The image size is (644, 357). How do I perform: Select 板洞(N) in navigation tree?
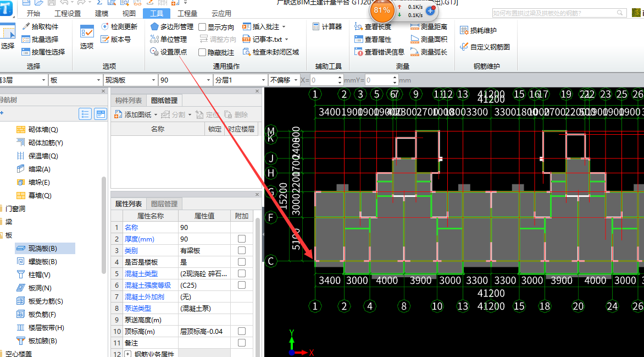[x=40, y=288]
